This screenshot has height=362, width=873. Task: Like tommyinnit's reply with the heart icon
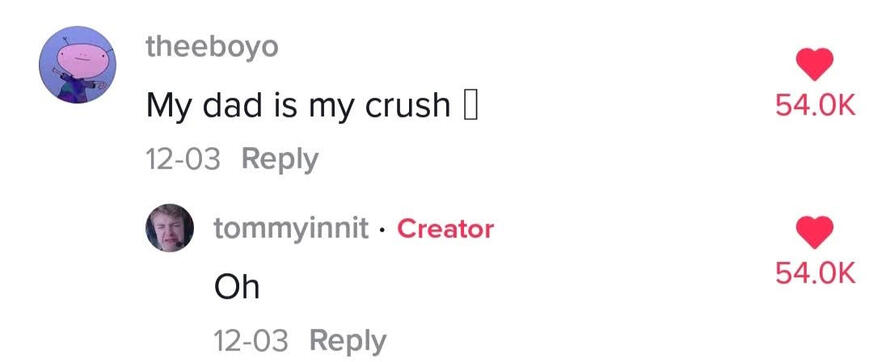click(815, 232)
